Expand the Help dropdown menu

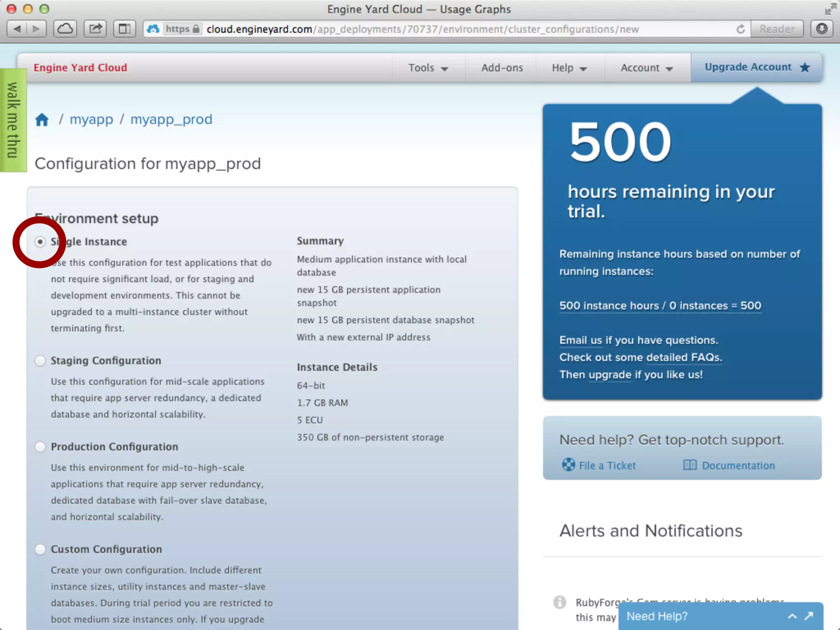click(569, 68)
